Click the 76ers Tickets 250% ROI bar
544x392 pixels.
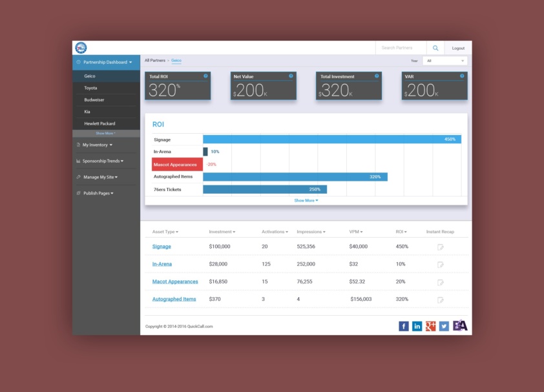pyautogui.click(x=265, y=189)
